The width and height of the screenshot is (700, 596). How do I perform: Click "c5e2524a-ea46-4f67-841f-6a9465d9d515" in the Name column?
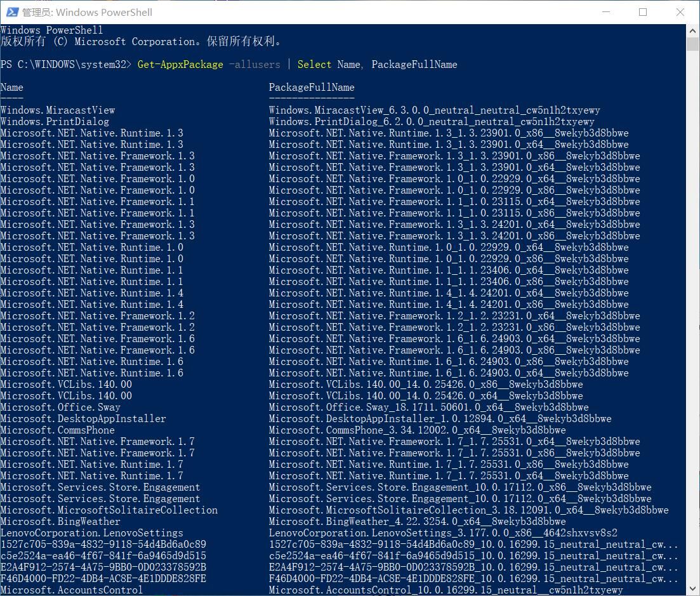(x=103, y=556)
